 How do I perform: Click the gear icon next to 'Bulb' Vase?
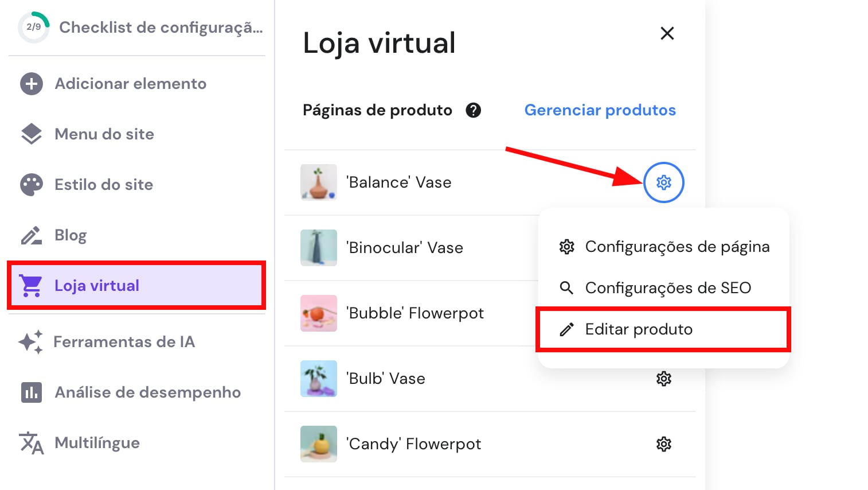(x=664, y=378)
